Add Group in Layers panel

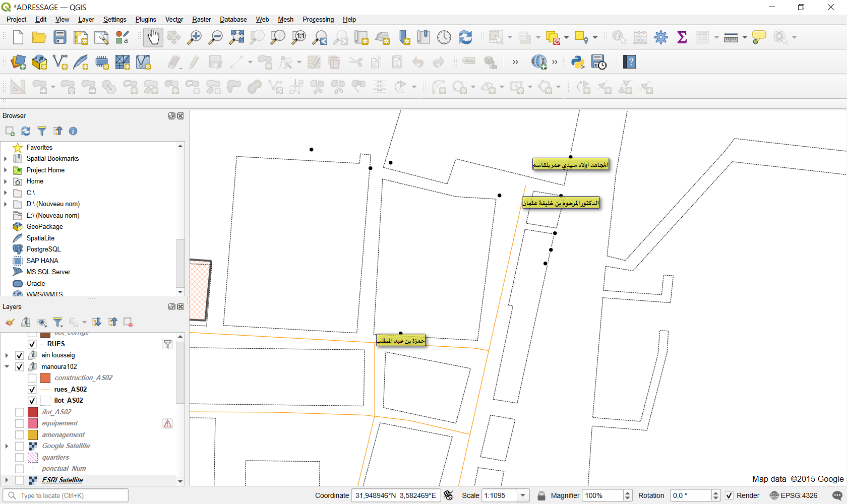26,322
